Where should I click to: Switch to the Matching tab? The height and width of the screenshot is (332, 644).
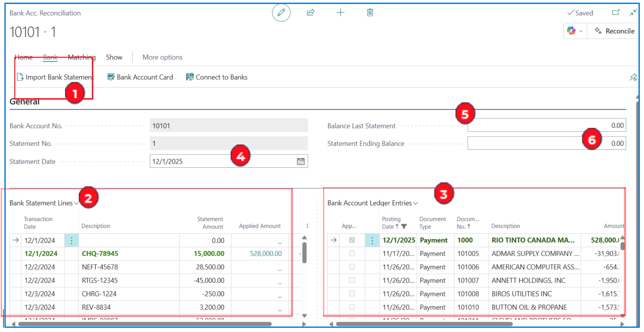coord(82,57)
